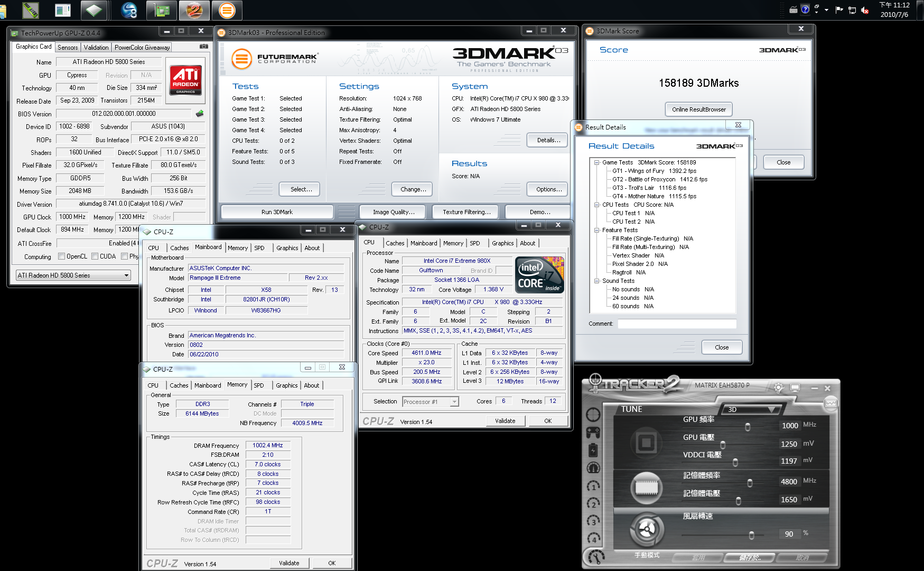Click the memory chip icon in iTracker2
The width and height of the screenshot is (924, 571).
[646, 487]
